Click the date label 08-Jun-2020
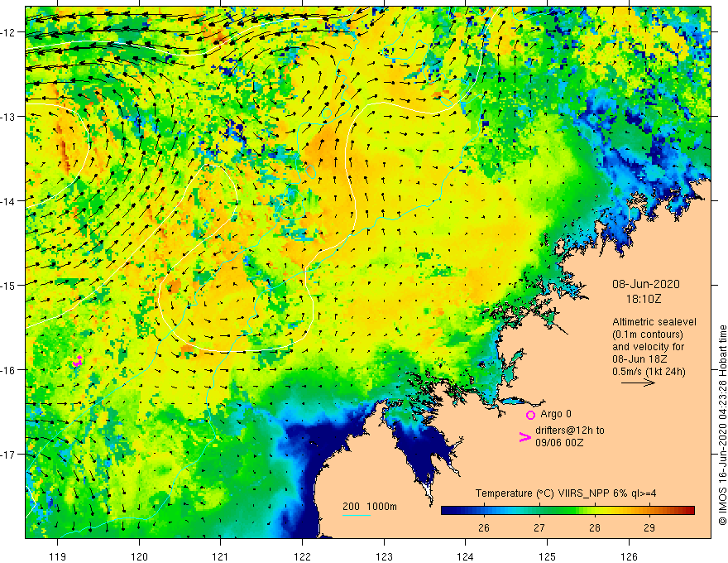The image size is (728, 563). pyautogui.click(x=646, y=284)
